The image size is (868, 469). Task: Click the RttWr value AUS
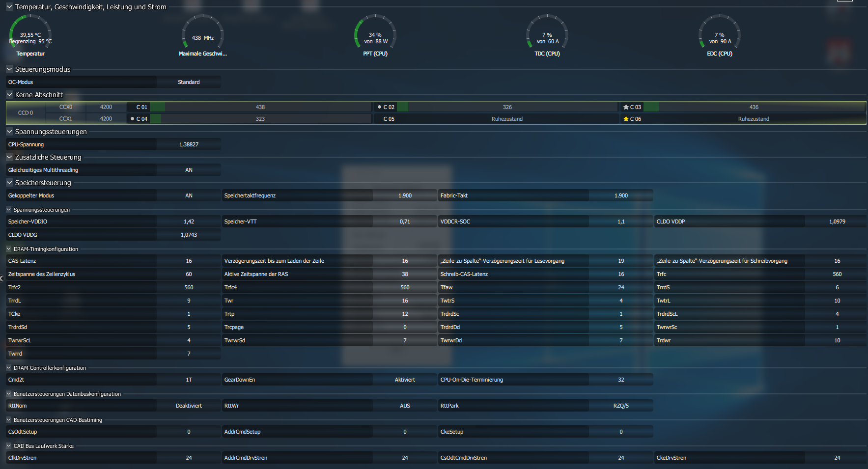[x=405, y=406]
